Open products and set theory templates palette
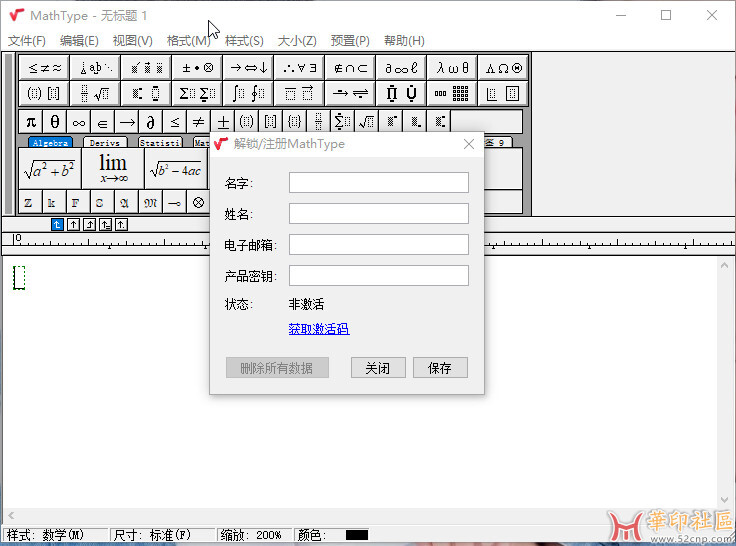Screen dimensions: 736x546 pyautogui.click(x=401, y=93)
